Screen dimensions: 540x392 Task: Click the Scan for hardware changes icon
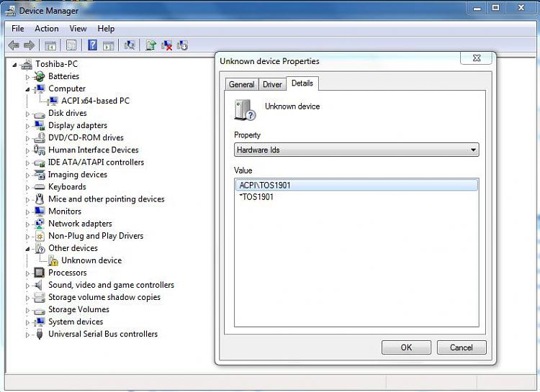pos(130,45)
